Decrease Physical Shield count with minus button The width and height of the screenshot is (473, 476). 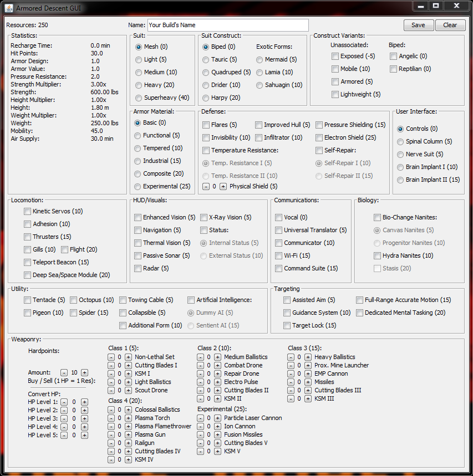(x=206, y=186)
